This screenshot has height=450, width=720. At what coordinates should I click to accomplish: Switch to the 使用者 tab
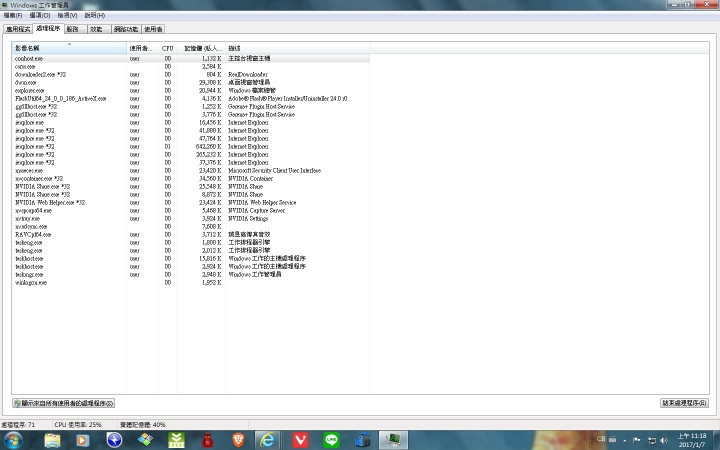pos(153,29)
